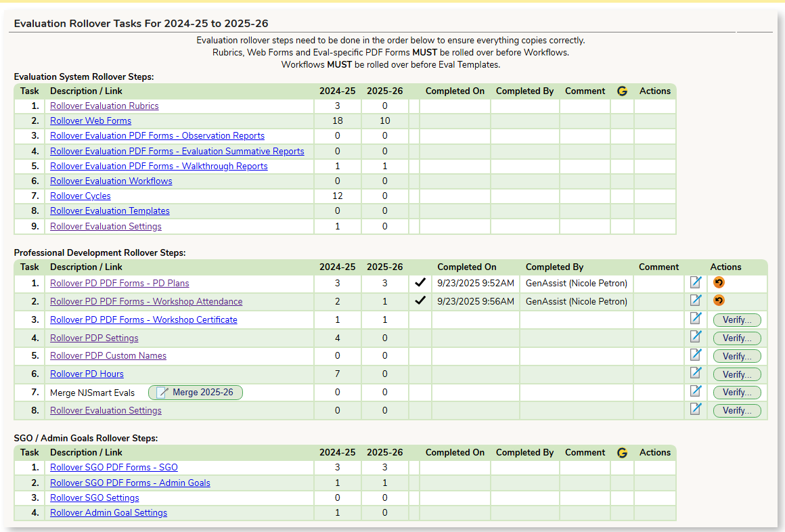Viewport: 785px width, 532px height.
Task: Open Rollover Evaluation Rubrics link
Action: pos(104,106)
